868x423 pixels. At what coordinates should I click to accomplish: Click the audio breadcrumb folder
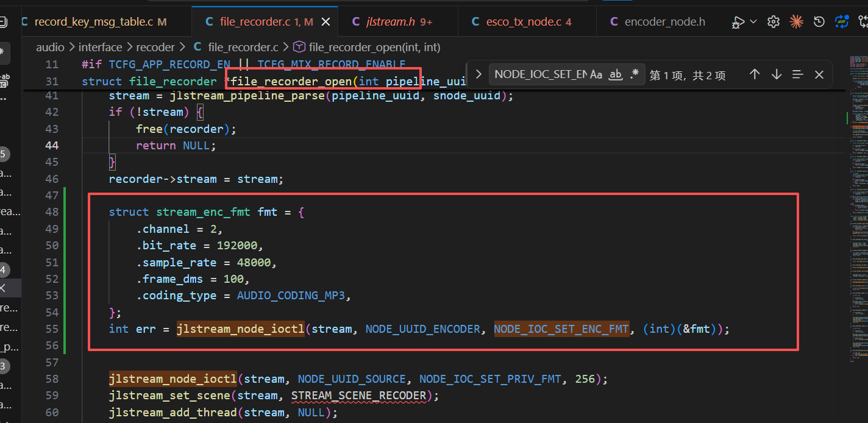pyautogui.click(x=50, y=47)
